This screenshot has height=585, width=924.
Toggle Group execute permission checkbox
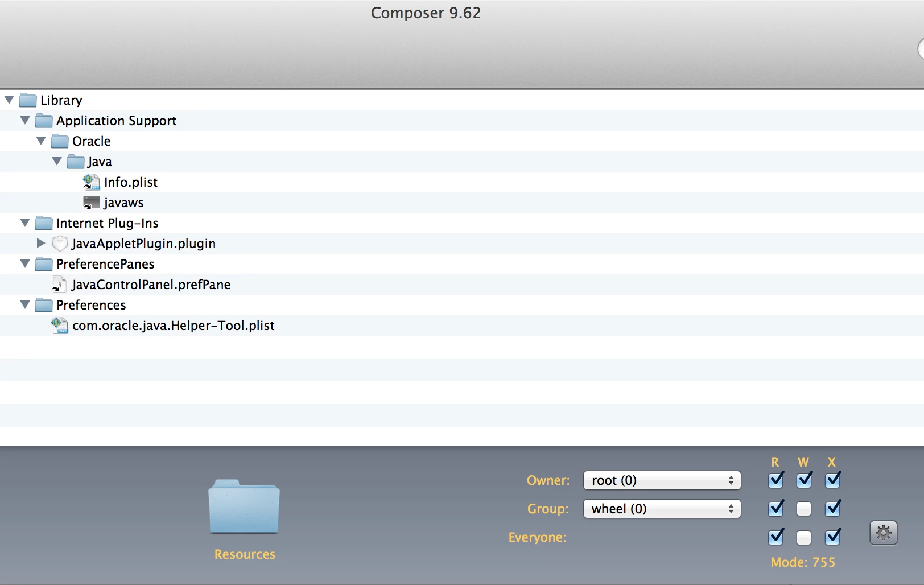click(x=832, y=509)
